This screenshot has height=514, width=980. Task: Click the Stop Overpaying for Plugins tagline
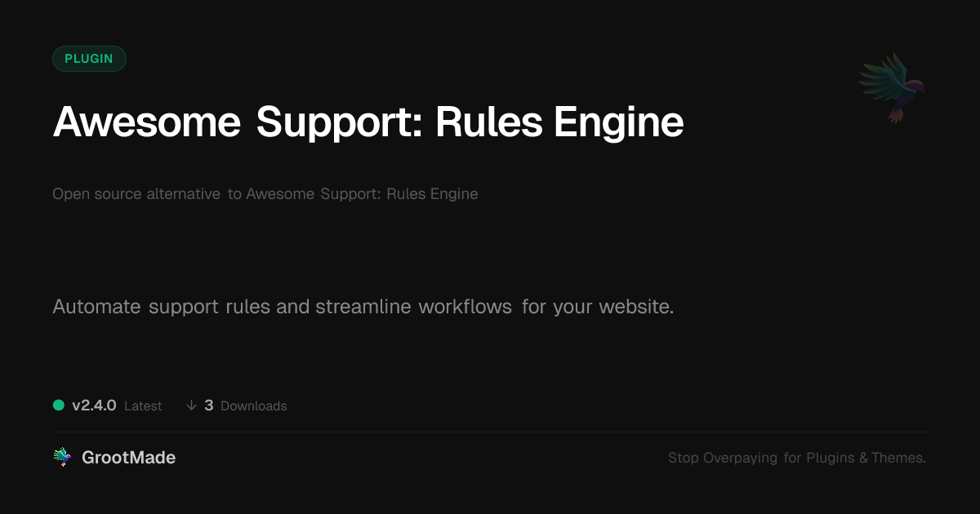pyautogui.click(x=797, y=458)
